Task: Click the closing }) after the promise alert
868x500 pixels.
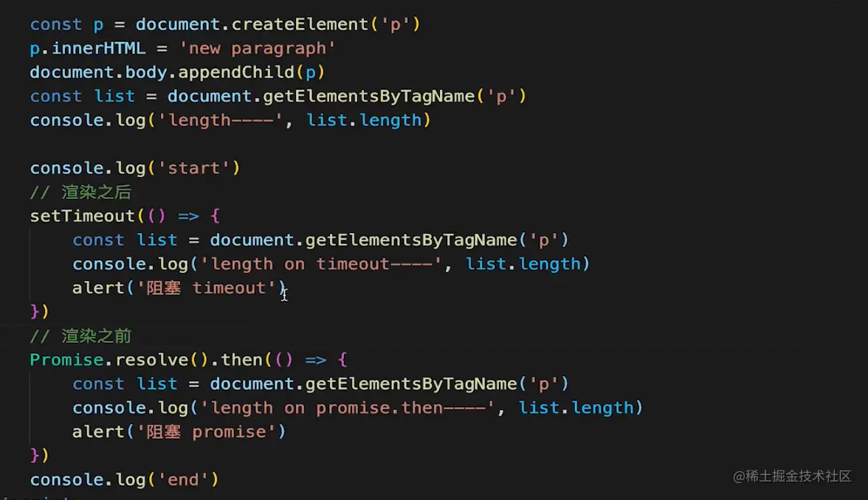Action: click(40, 456)
